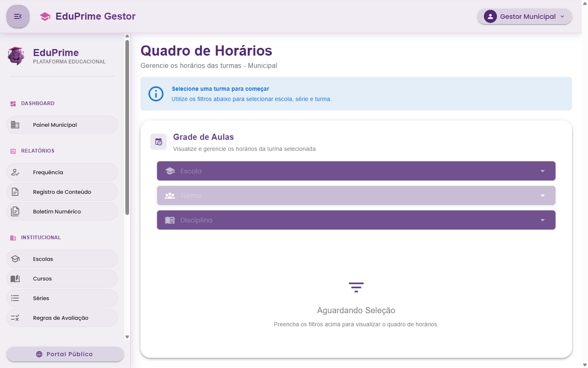Navigate to the Dashboard section header

pyautogui.click(x=38, y=103)
